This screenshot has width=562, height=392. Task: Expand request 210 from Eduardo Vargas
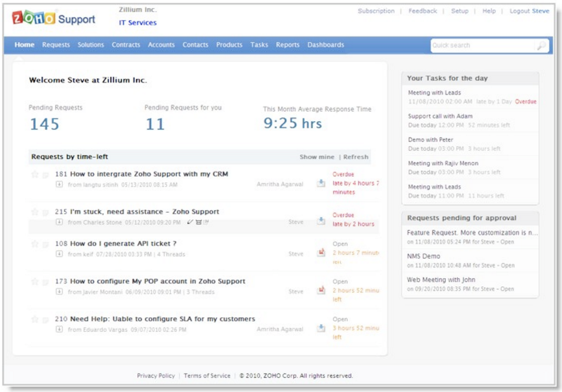click(59, 329)
